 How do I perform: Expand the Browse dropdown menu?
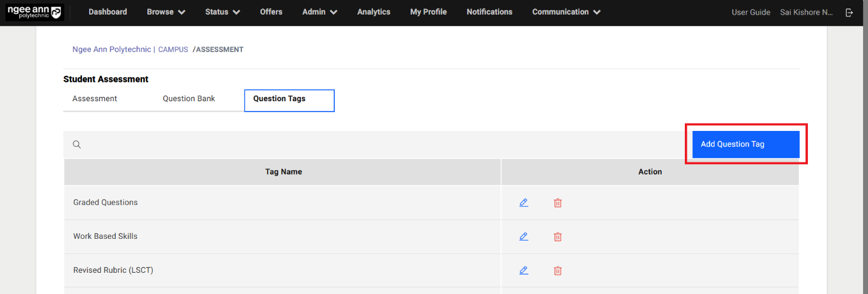166,12
